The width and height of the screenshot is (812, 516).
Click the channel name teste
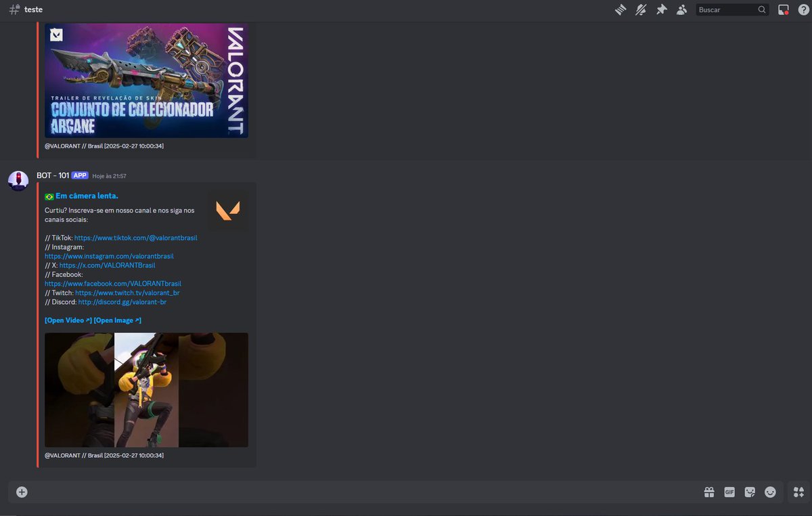click(x=34, y=9)
